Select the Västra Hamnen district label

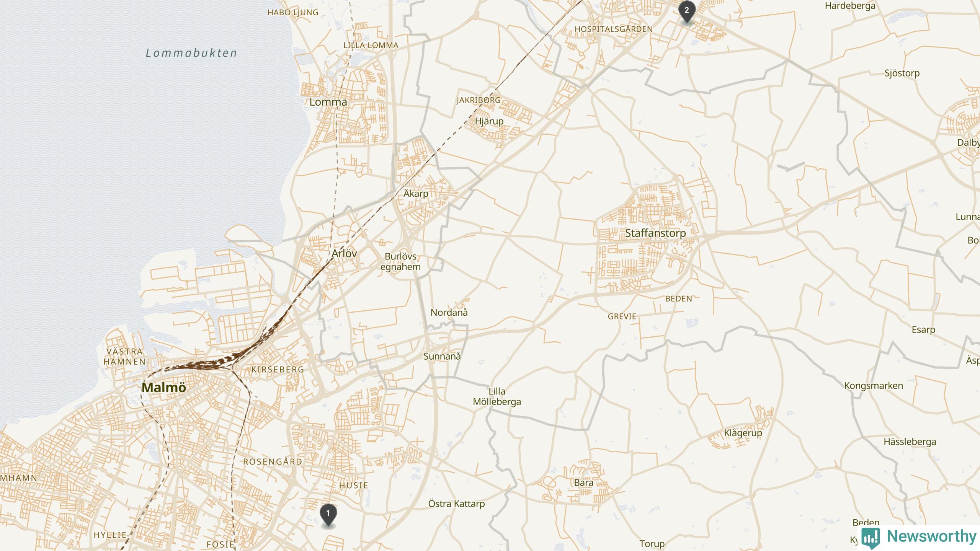click(125, 357)
